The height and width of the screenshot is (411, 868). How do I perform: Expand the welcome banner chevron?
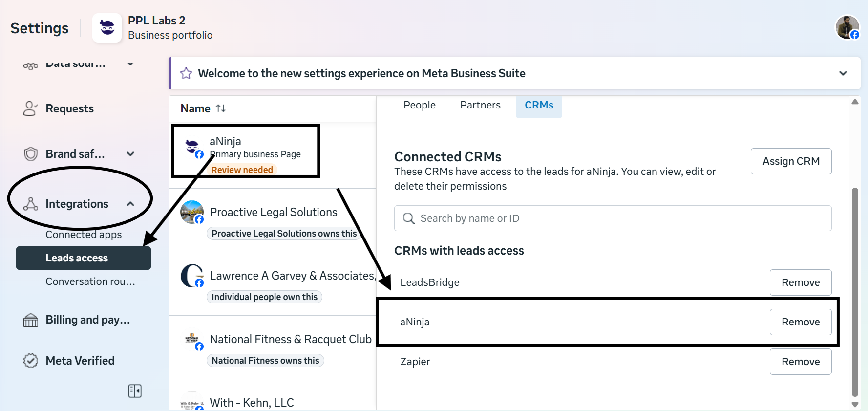point(843,73)
